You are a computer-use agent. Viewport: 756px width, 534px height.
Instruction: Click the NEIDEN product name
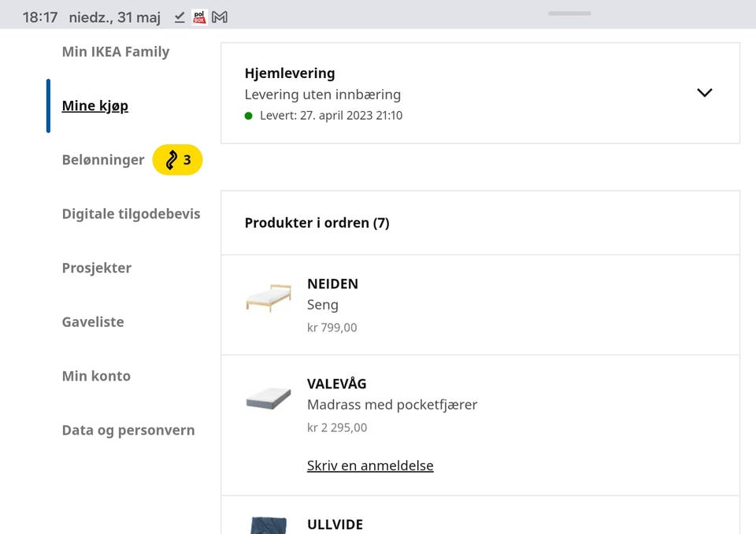[x=332, y=284]
